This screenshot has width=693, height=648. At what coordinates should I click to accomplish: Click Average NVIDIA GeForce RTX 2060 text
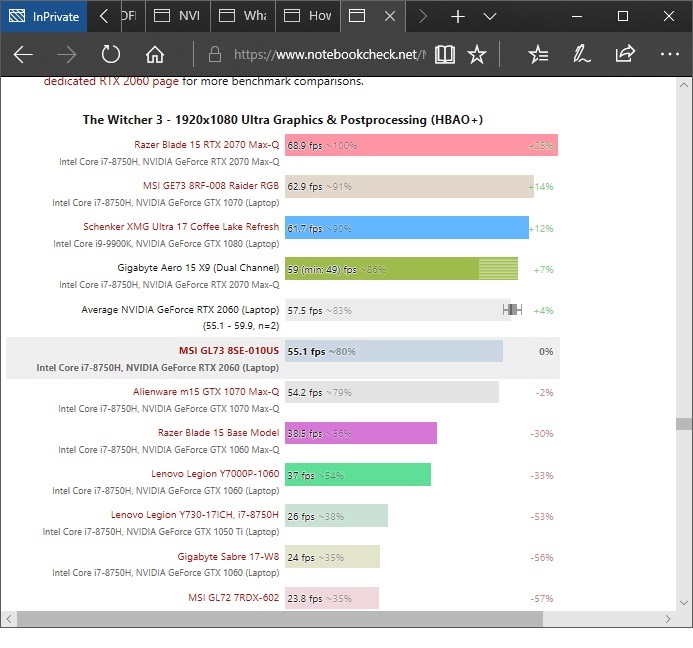[180, 310]
